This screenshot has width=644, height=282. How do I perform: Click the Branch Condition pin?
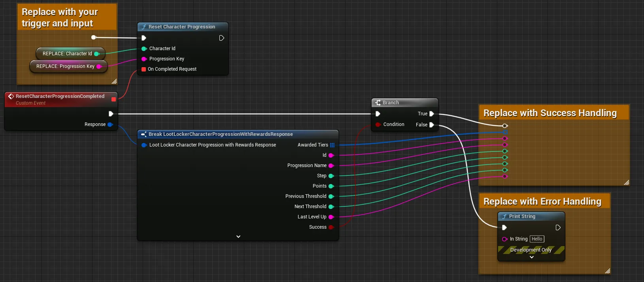(x=378, y=124)
